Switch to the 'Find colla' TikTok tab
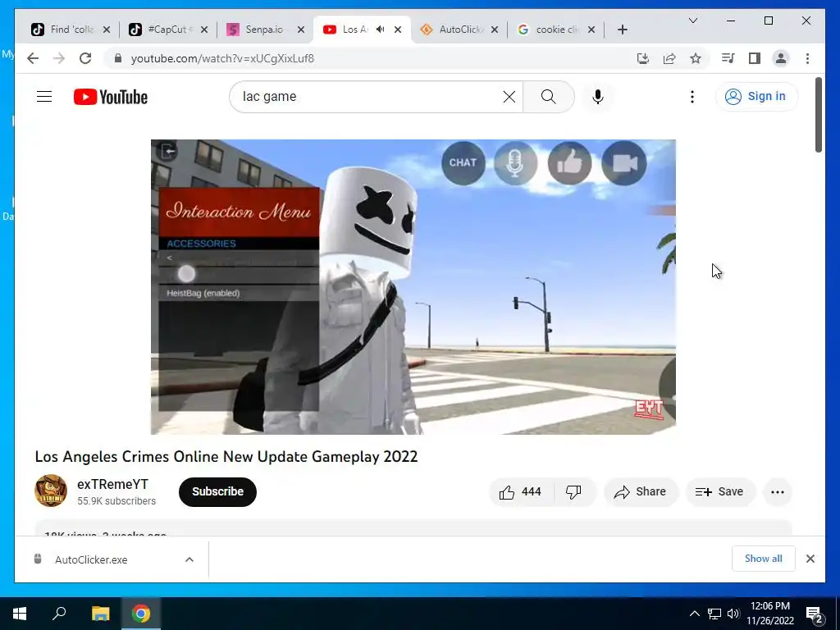This screenshot has height=630, width=840. coord(71,30)
